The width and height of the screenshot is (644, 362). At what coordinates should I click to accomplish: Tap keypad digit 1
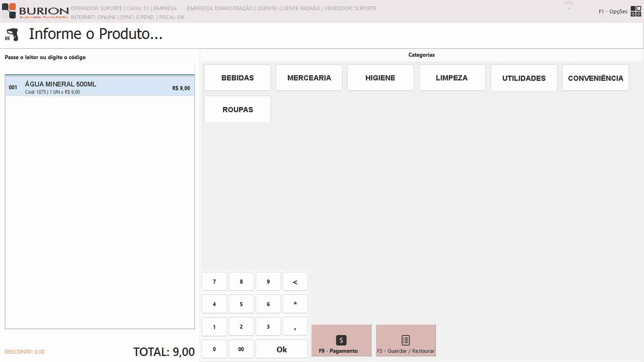pyautogui.click(x=214, y=327)
